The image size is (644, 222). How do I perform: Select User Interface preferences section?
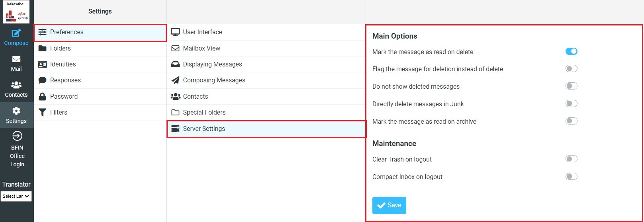click(x=202, y=32)
